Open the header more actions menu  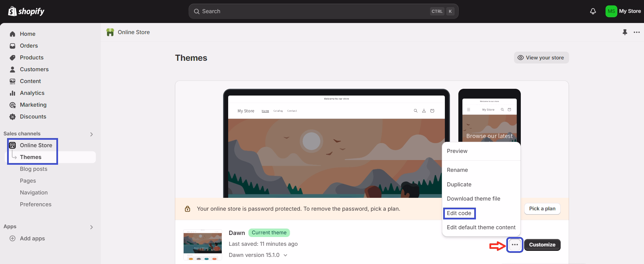(637, 32)
